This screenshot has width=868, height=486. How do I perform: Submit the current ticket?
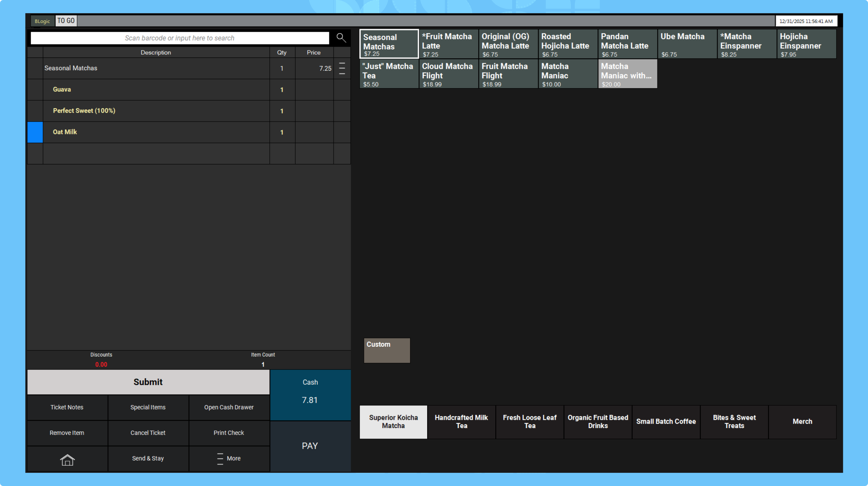tap(148, 382)
